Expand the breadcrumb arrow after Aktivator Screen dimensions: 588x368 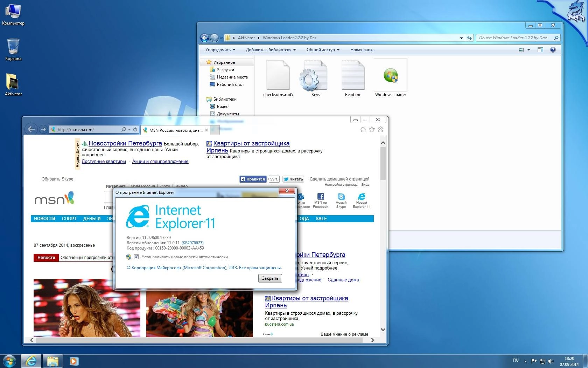point(259,38)
